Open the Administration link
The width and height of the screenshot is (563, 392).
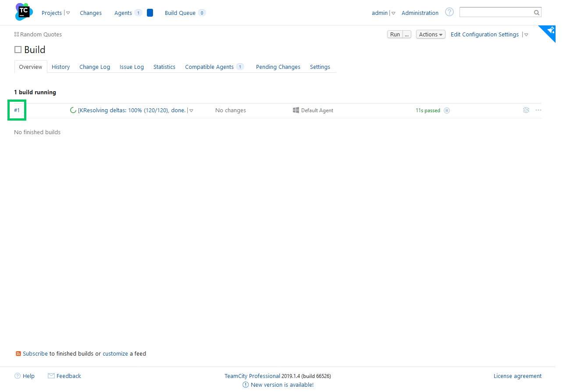[x=420, y=13]
